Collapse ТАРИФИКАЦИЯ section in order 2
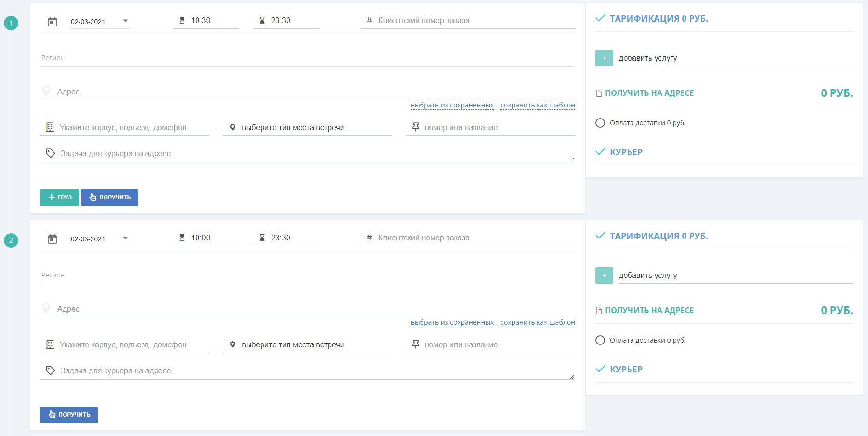Viewport: 868px width, 436px height. point(652,236)
